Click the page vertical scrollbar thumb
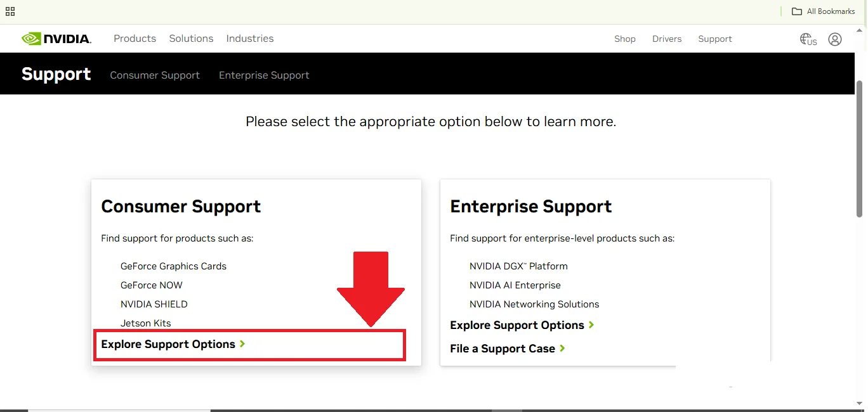The width and height of the screenshot is (868, 412). point(860,149)
